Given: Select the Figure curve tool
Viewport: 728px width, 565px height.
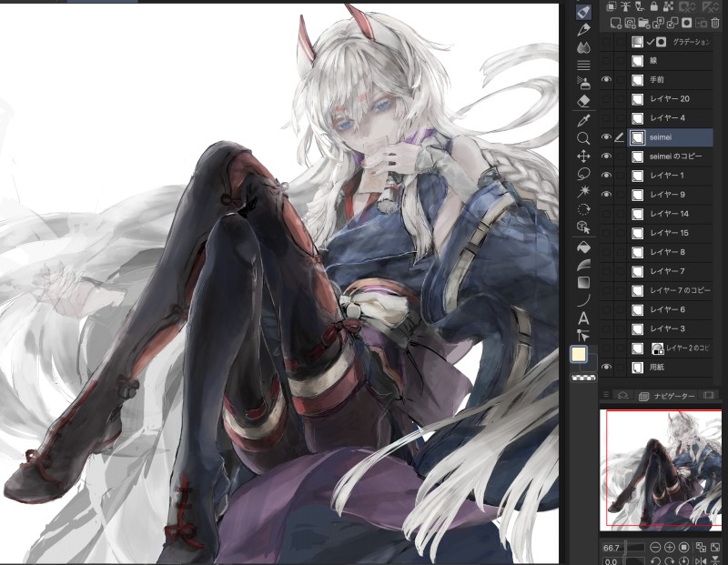Looking at the screenshot, I should (x=583, y=300).
